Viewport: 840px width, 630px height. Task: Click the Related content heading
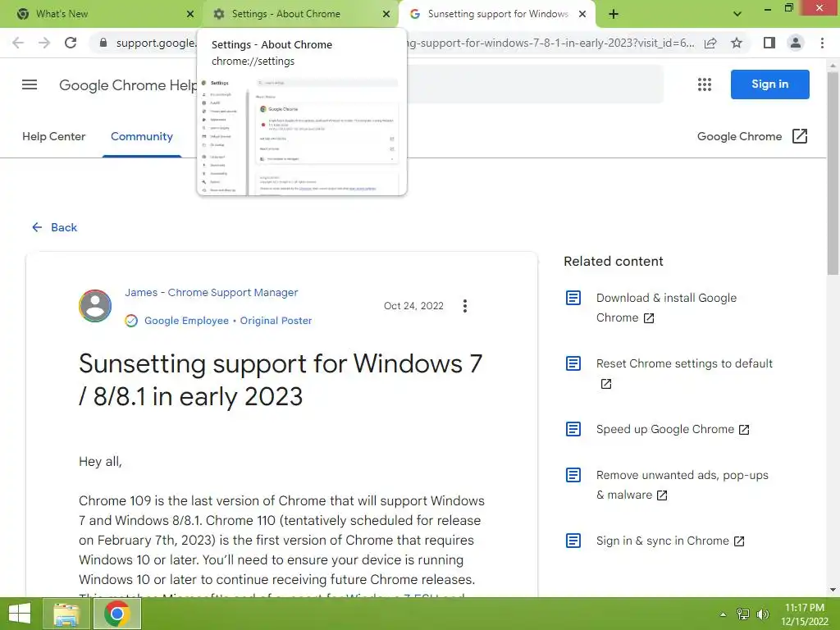(614, 262)
